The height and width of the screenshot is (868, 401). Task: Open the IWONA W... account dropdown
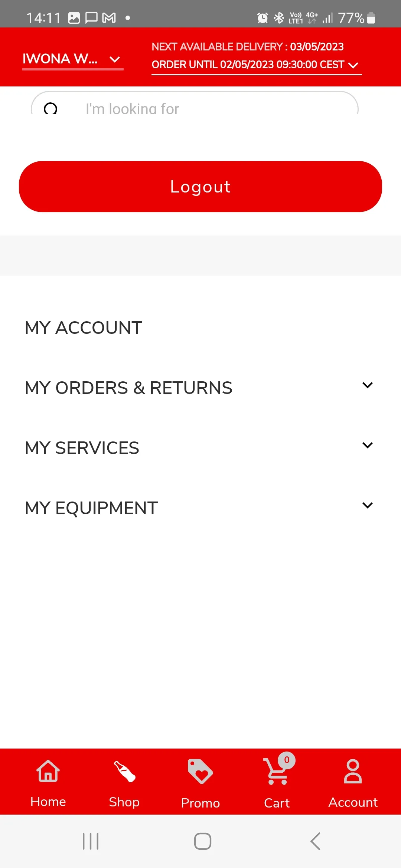[x=73, y=59]
